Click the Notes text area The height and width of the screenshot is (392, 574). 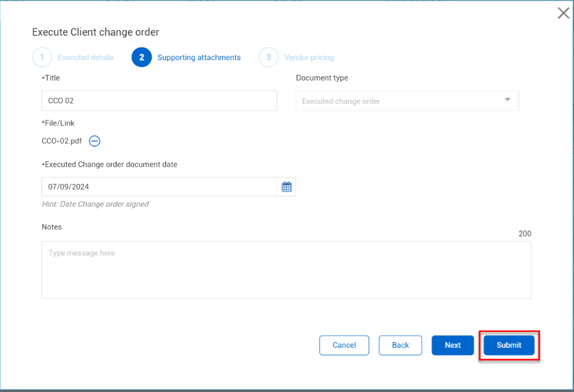286,270
